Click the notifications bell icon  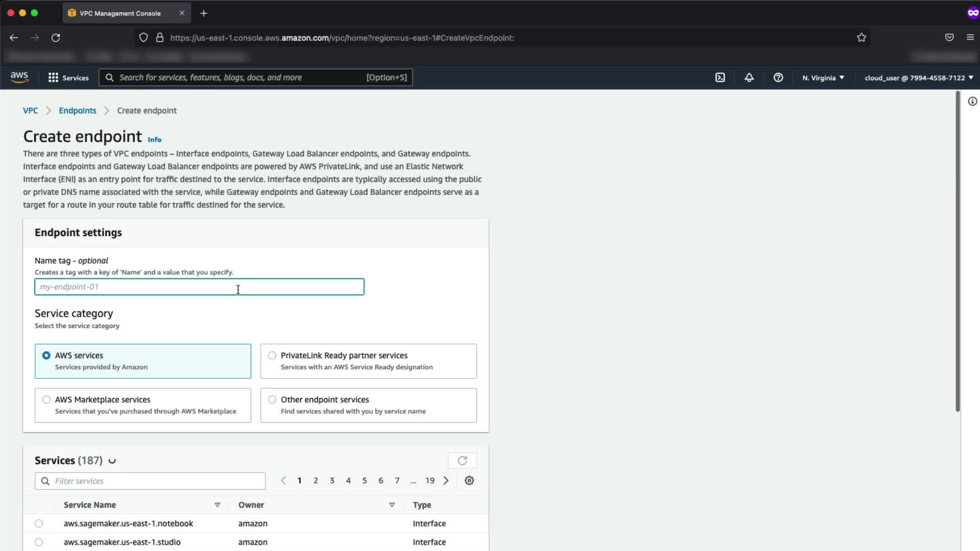pos(749,78)
